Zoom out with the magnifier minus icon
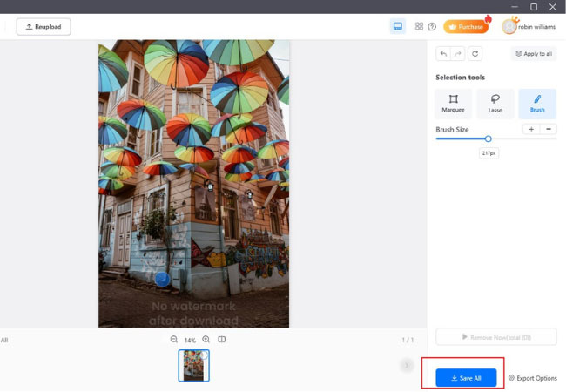 click(174, 340)
